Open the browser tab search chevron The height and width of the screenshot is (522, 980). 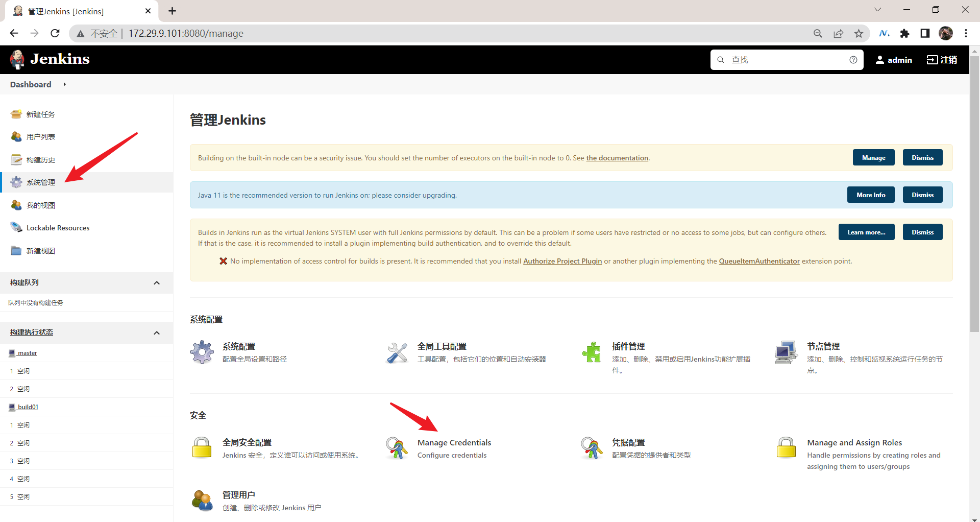pos(877,10)
